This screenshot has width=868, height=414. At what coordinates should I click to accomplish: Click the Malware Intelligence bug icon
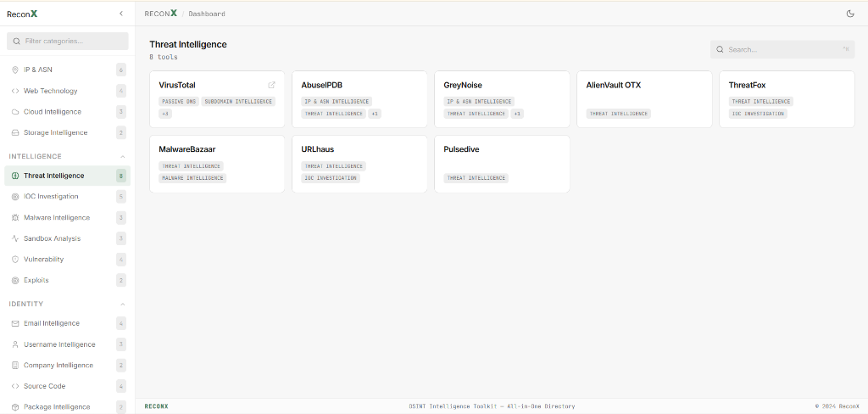[15, 218]
